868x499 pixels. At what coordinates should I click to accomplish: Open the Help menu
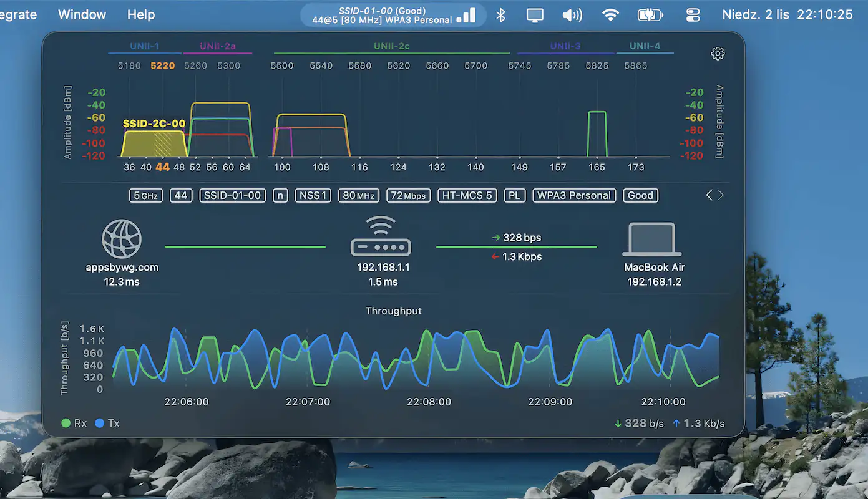click(141, 14)
